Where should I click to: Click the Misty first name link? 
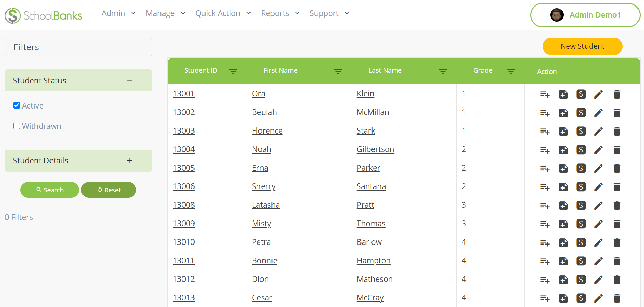(262, 224)
